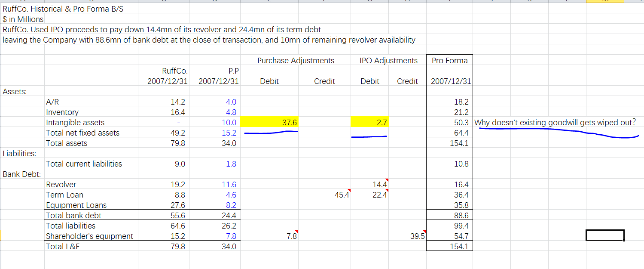
Task: Select the 'IPO Adjustments' header cell
Action: click(388, 60)
